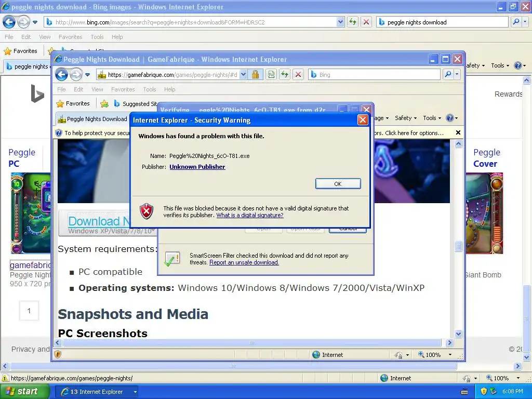Image resolution: width=532 pixels, height=399 pixels.
Task: Click Cancel in the download verifying dialog
Action: point(348,229)
